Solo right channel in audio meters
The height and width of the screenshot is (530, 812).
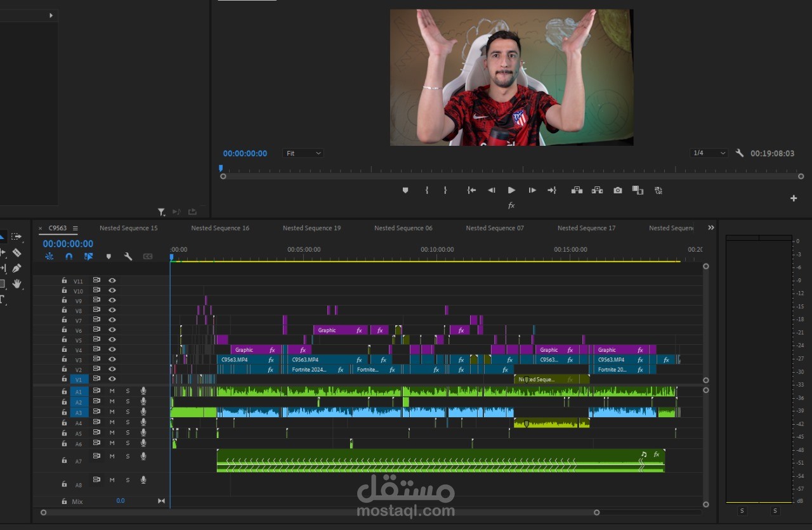[x=775, y=510]
